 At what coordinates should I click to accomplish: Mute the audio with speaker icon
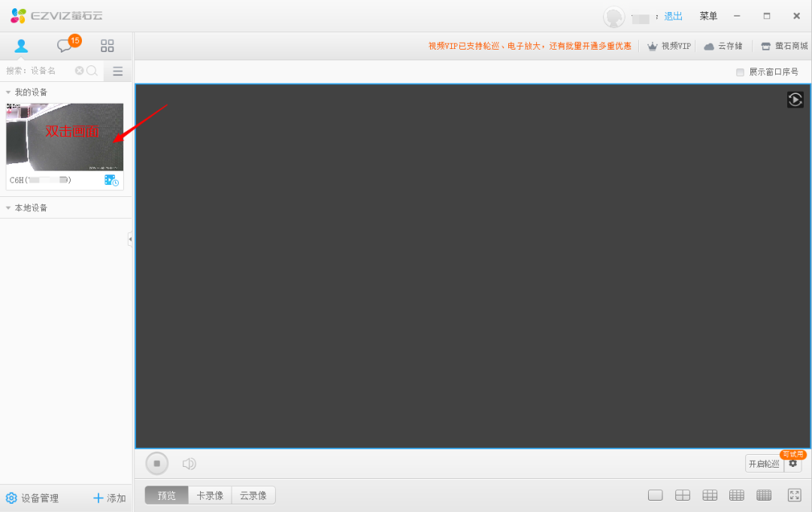tap(189, 464)
